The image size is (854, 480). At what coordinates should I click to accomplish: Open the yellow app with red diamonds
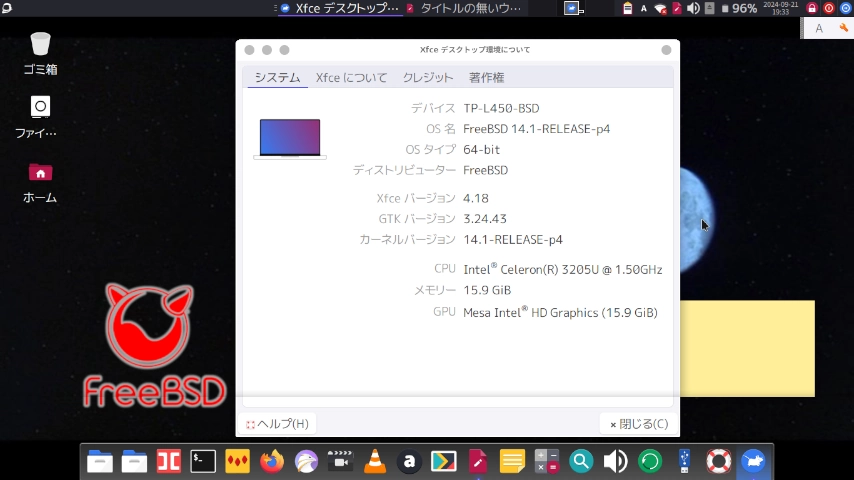point(237,461)
